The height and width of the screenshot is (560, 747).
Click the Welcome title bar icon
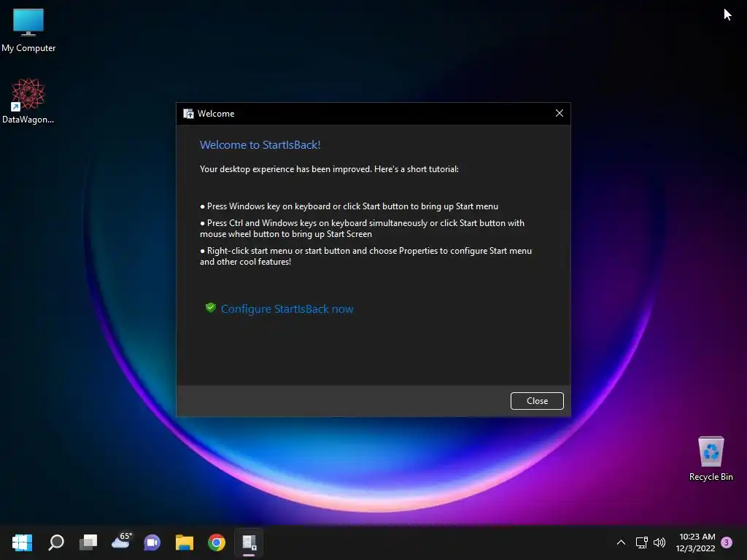[189, 114]
